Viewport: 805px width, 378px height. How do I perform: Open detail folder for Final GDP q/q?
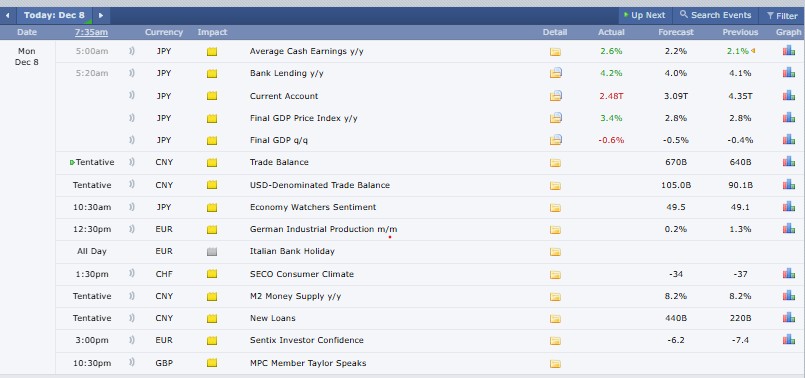coord(555,140)
